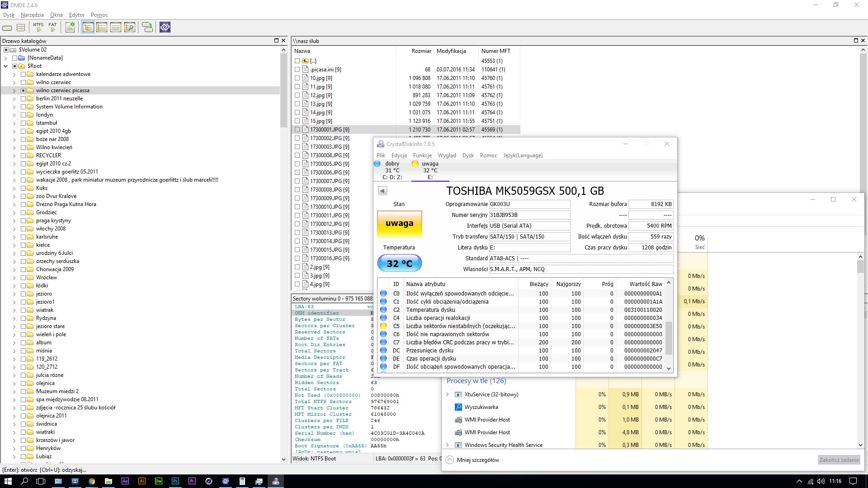Expand the kalendarze adwentowe folder
This screenshot has height=488, width=868.
(x=14, y=74)
